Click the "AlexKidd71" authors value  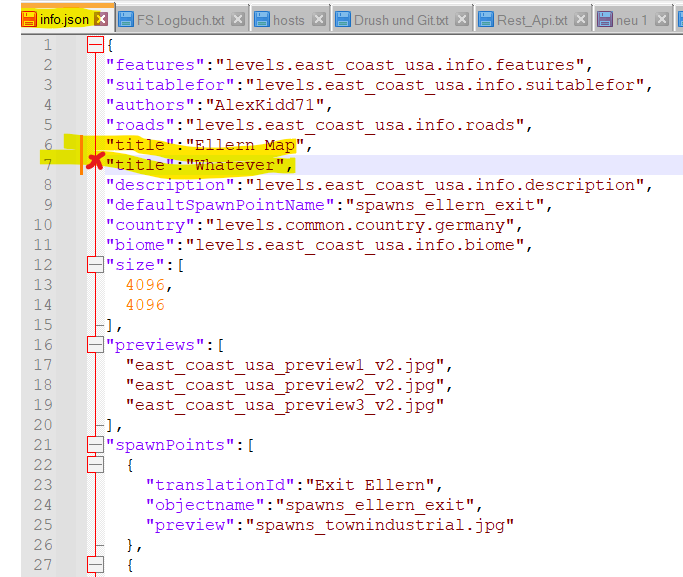pyautogui.click(x=265, y=105)
